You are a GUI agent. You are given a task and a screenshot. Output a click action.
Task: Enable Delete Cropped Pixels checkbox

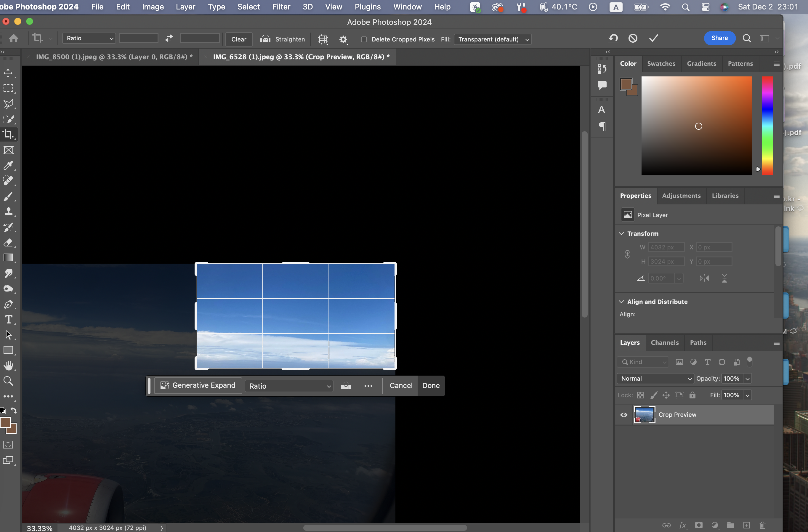pos(364,39)
